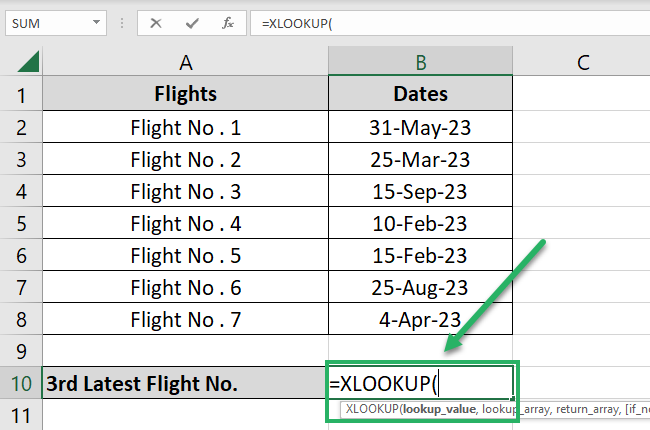Click the 3rd Latest Flight No. cell
Image resolution: width=650 pixels, height=430 pixels.
coord(186,383)
